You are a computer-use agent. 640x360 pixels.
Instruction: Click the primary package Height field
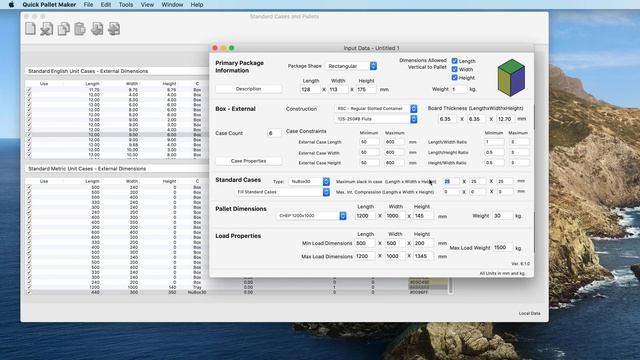[366, 89]
